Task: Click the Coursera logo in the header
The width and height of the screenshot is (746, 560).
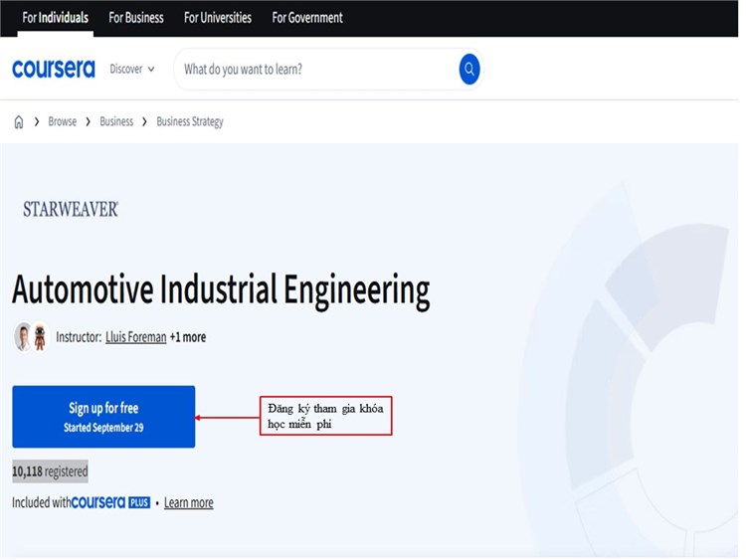Action: 54,69
